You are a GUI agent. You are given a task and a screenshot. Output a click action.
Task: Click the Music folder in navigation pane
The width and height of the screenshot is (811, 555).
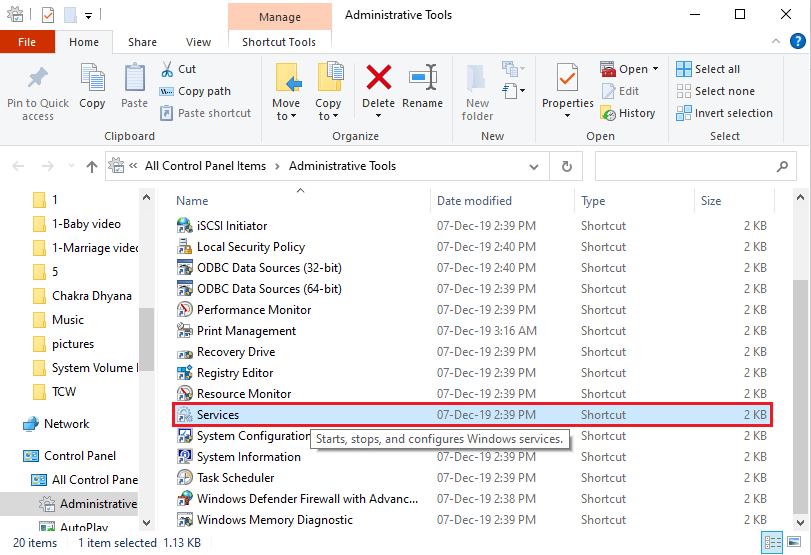click(58, 320)
